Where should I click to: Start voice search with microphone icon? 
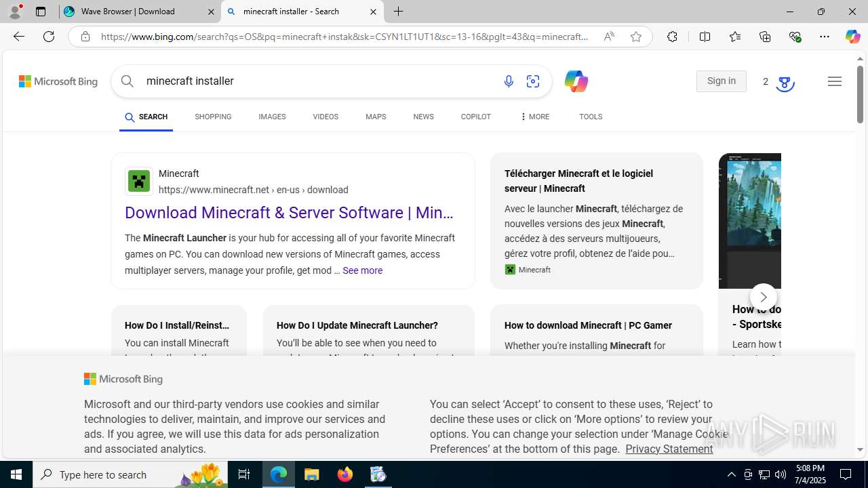509,81
